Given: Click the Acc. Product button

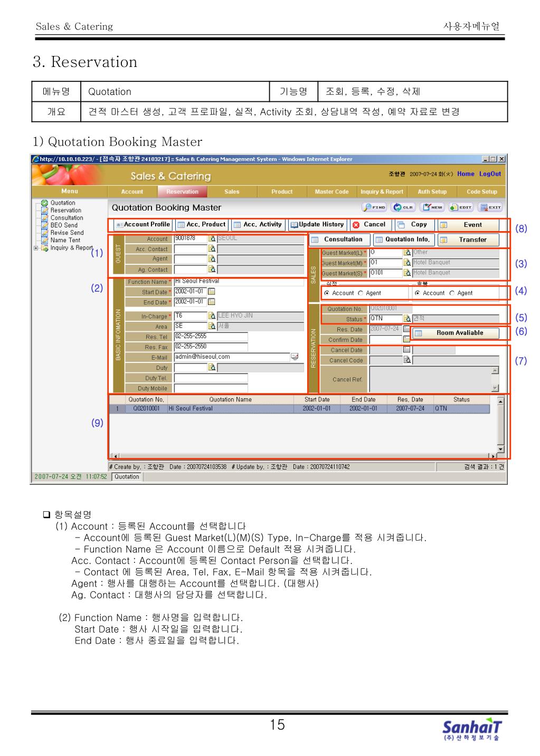Looking at the screenshot, I should pos(202,225).
